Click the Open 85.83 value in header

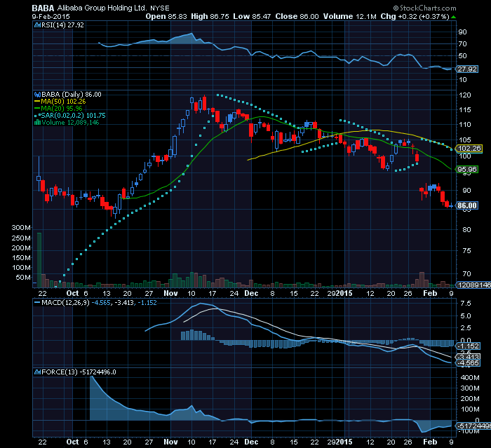166,17
